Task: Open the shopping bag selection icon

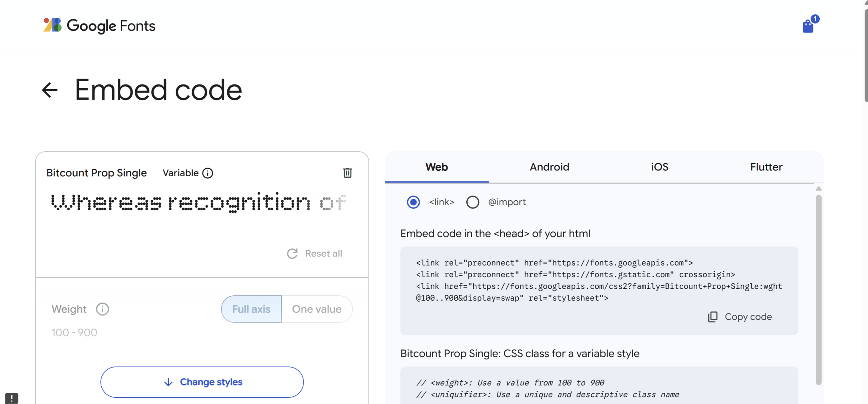Action: (x=808, y=26)
